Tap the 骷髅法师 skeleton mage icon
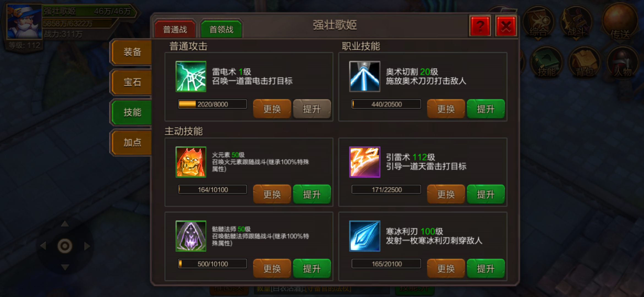Screen dimensions: 644x297 (191, 236)
